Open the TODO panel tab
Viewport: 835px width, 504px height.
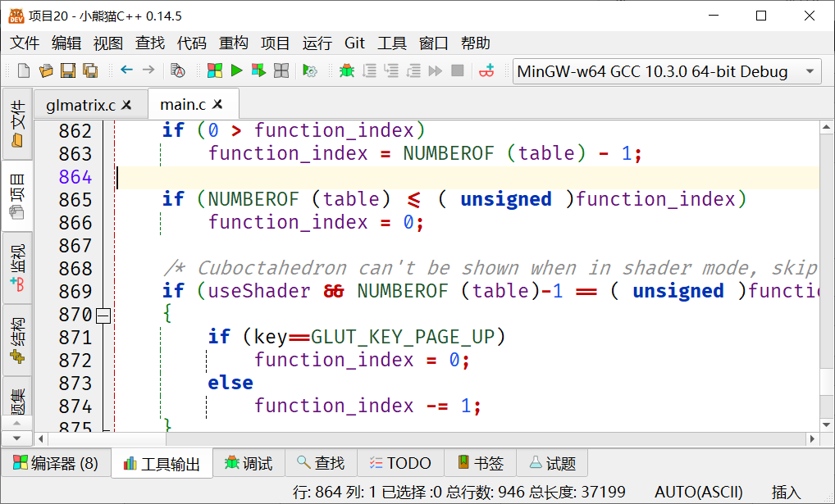coord(400,463)
